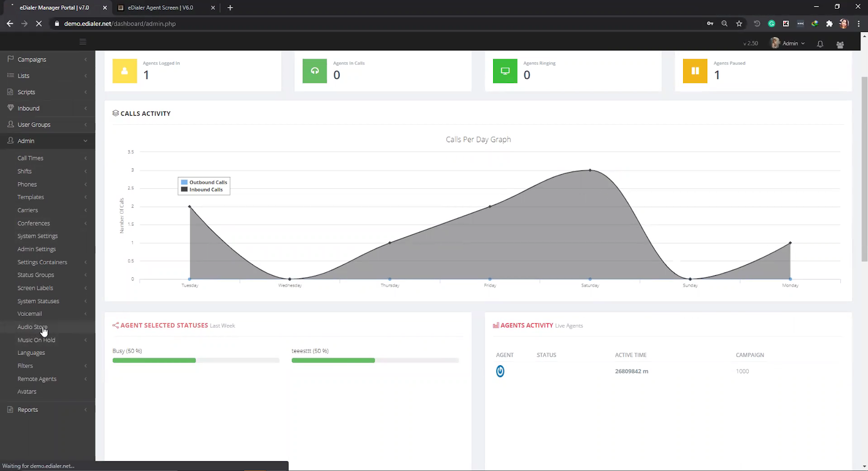Image resolution: width=868 pixels, height=471 pixels.
Task: Expand the User Groups sidebar menu
Action: coord(48,124)
